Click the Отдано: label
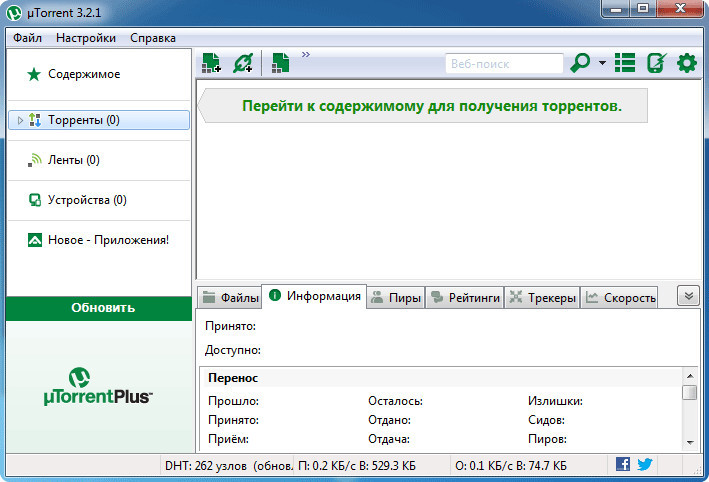 tap(389, 420)
